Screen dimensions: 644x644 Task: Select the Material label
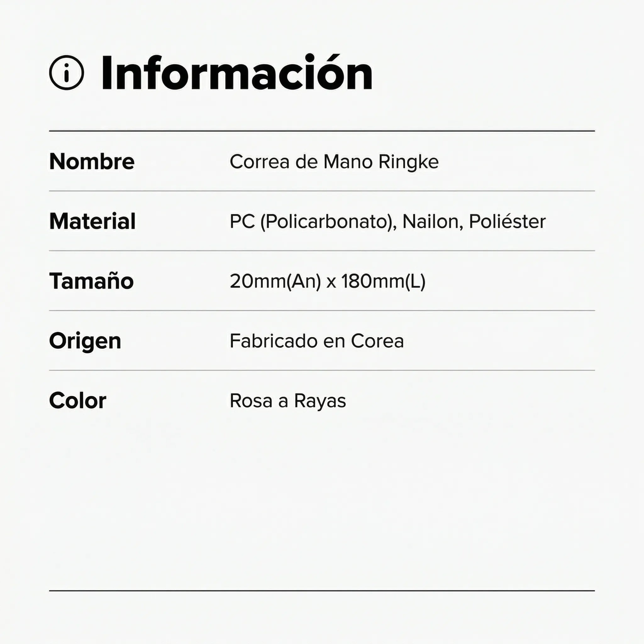coord(92,221)
